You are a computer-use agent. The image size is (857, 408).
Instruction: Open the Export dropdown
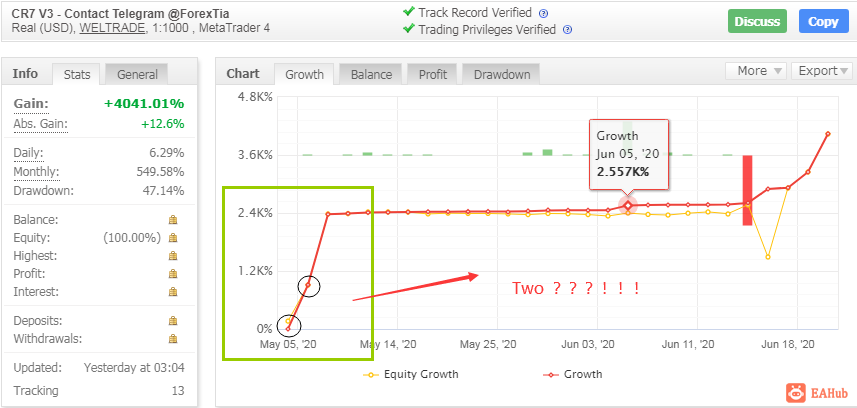click(821, 71)
